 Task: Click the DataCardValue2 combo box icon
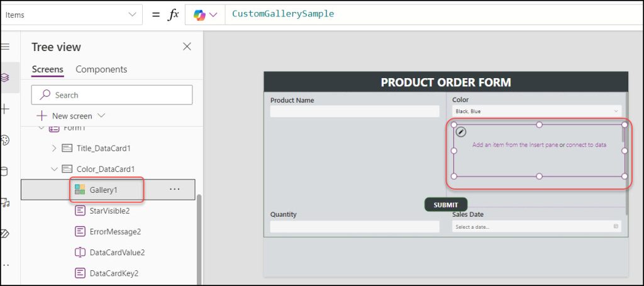(x=80, y=252)
